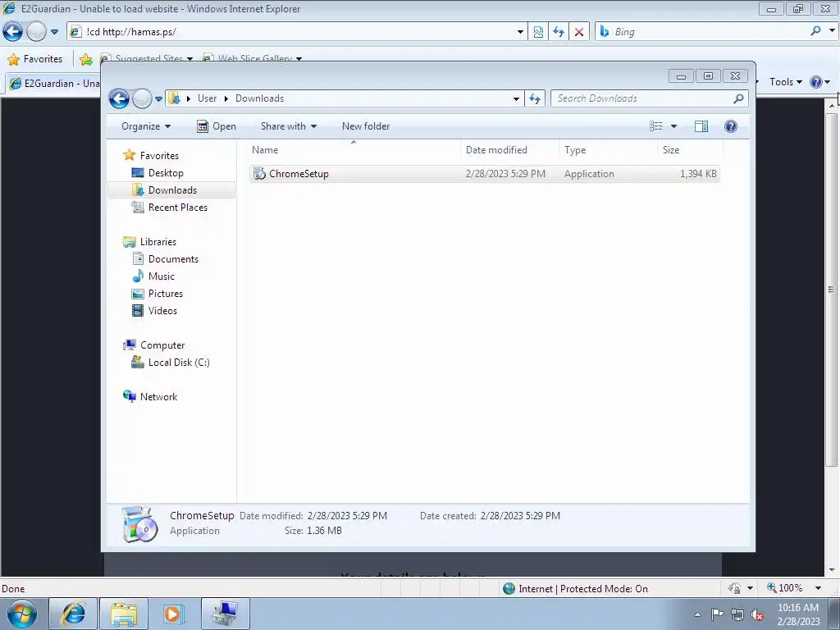Select Libraries in navigation pane

click(x=157, y=242)
